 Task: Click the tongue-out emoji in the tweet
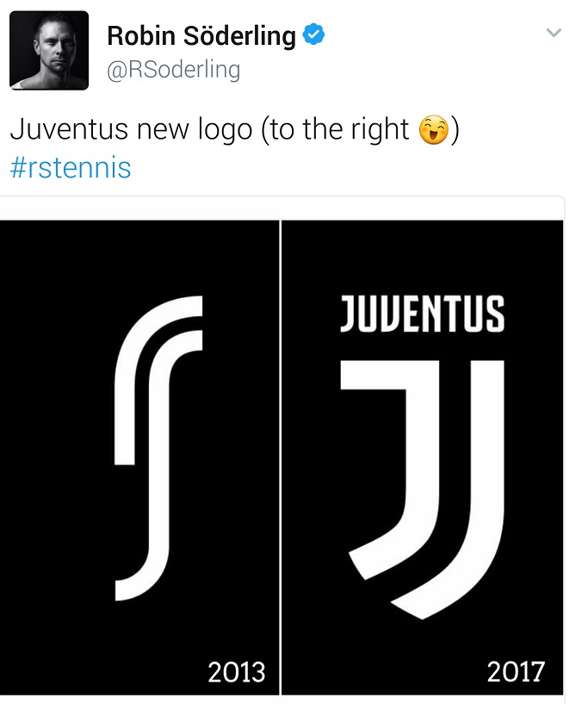pos(434,130)
